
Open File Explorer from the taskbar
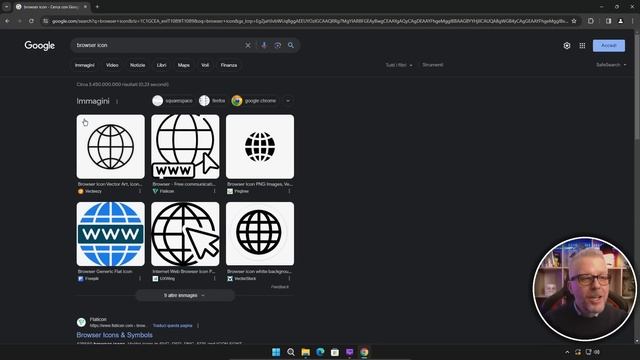[x=305, y=352]
